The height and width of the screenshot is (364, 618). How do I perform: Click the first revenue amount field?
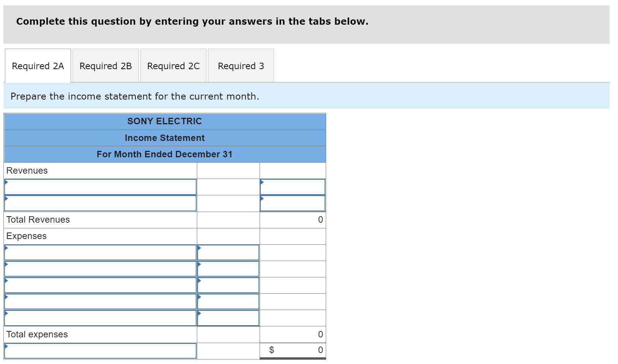tap(293, 187)
